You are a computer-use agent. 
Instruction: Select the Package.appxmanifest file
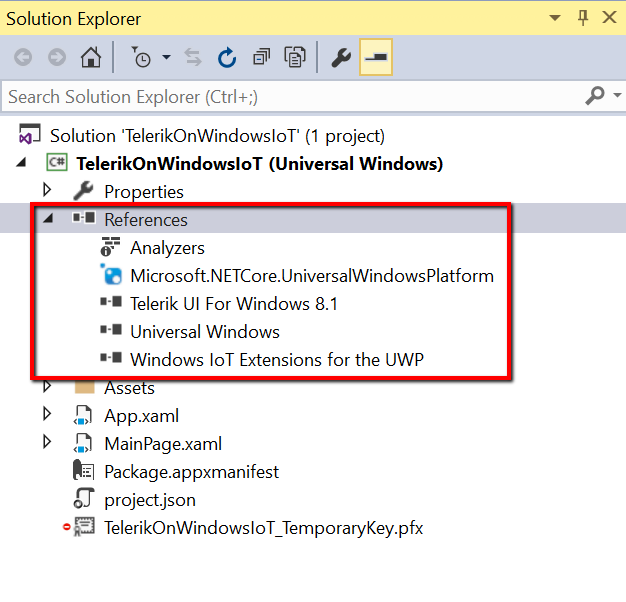191,471
